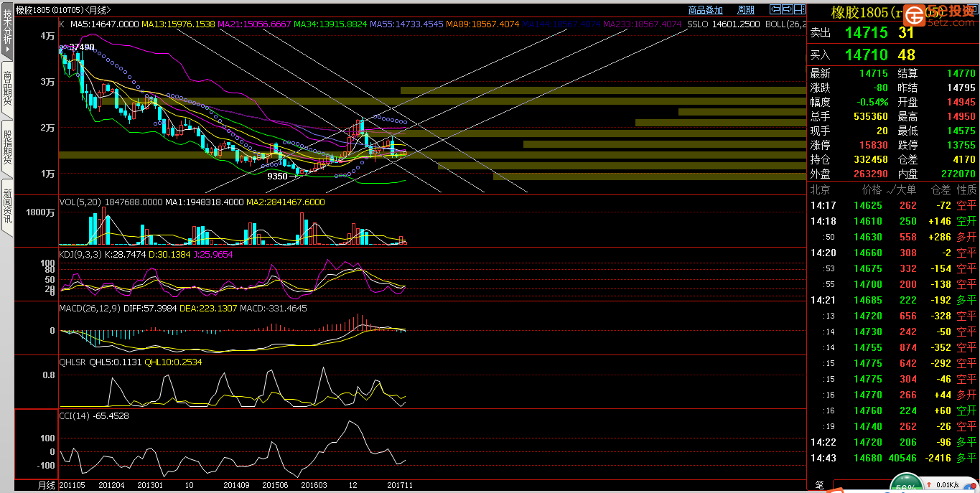Click the 开盘 value 14945

click(x=961, y=102)
